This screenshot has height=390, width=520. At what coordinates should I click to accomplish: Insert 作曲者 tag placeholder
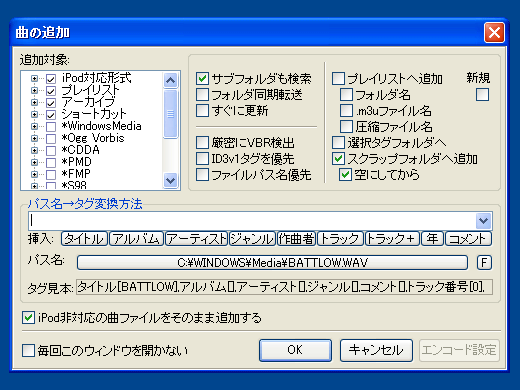[296, 239]
